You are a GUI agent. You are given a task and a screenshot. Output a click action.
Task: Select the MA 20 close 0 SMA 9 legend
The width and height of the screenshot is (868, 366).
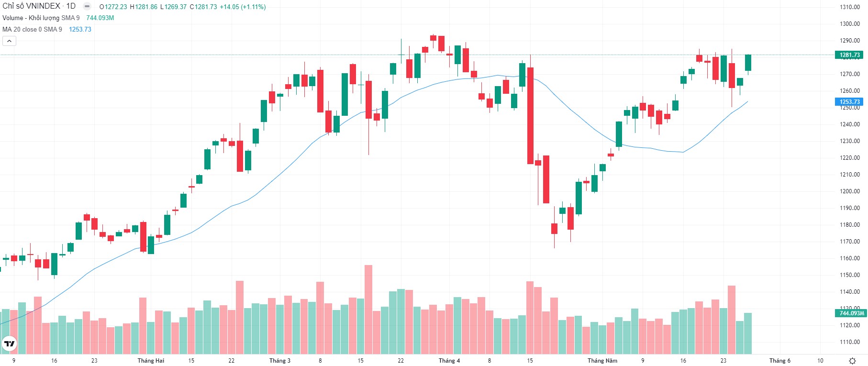click(32, 29)
